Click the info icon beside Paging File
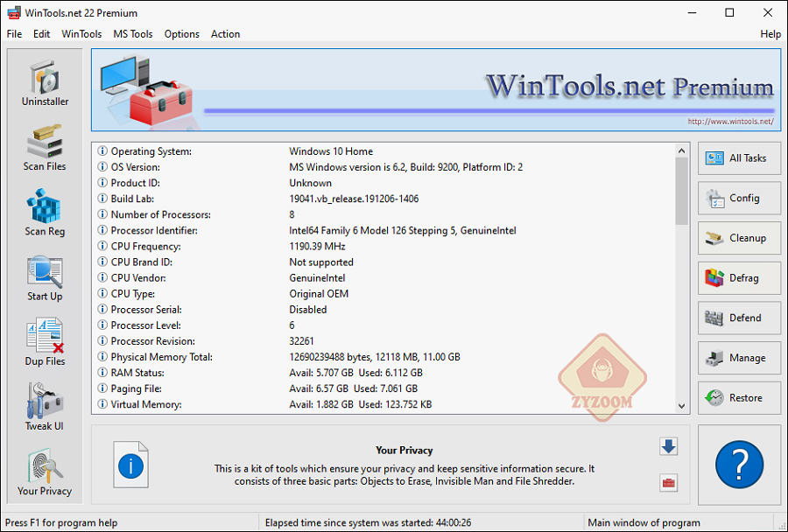This screenshot has height=532, width=788. 102,388
